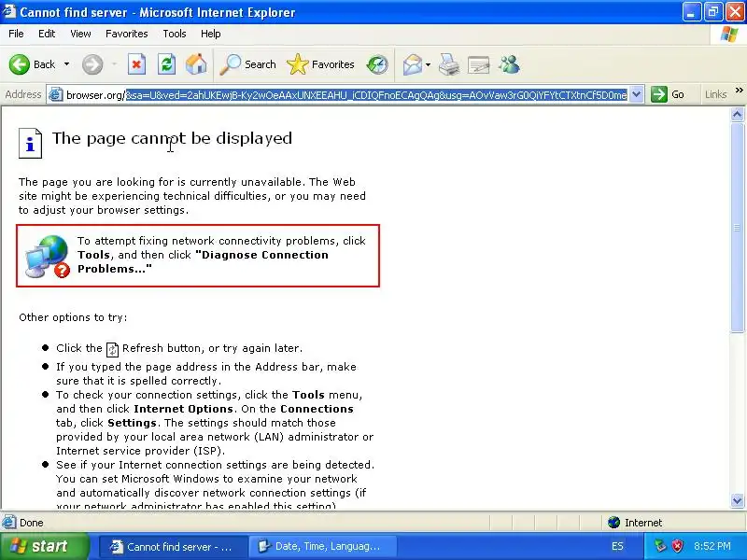This screenshot has height=560, width=747.
Task: Click the 8:52 PM taskbar clock
Action: pyautogui.click(x=712, y=546)
